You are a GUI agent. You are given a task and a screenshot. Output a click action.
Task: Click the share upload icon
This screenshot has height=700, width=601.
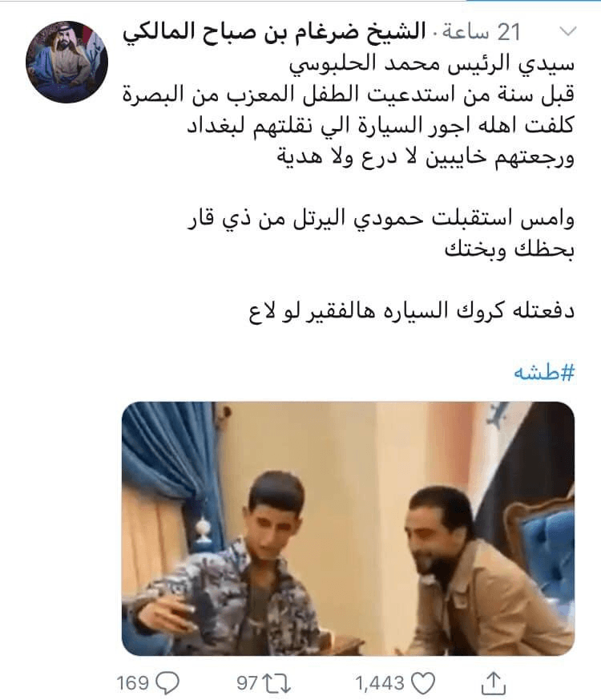(493, 683)
